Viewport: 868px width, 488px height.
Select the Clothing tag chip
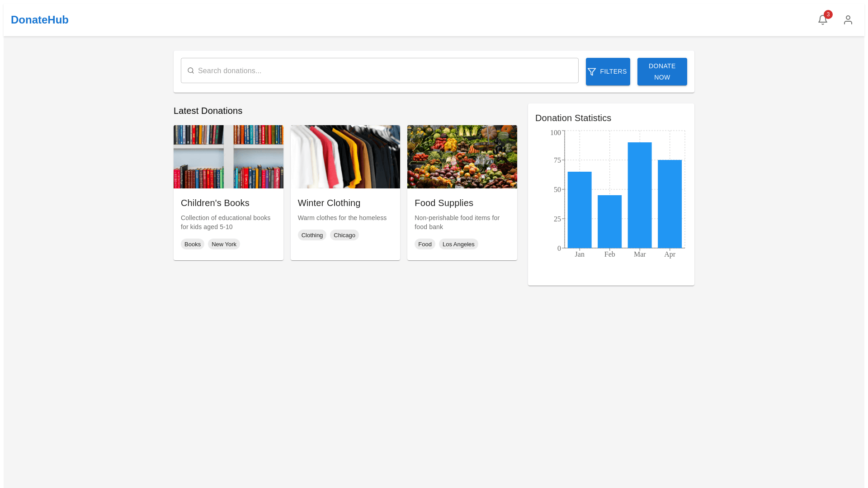click(312, 235)
